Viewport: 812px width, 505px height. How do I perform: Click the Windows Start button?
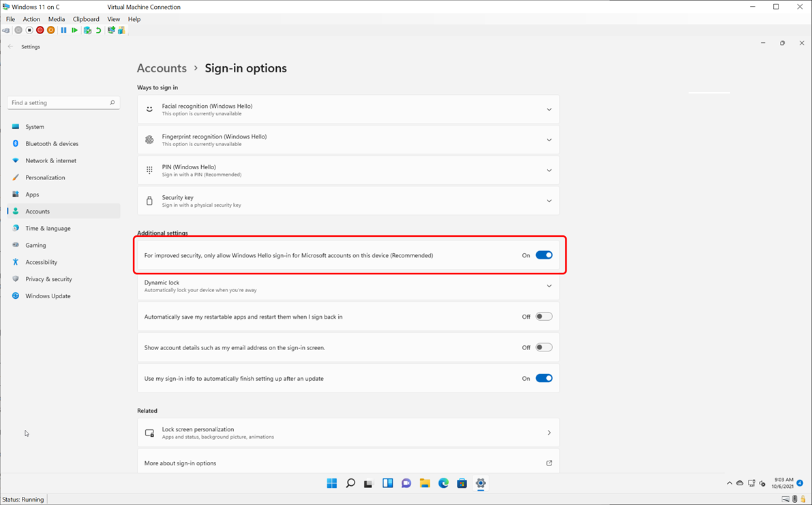pyautogui.click(x=332, y=483)
